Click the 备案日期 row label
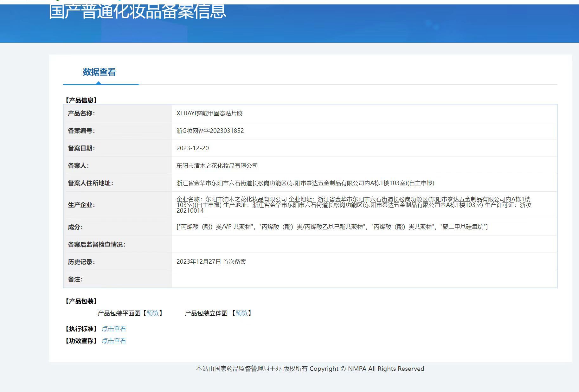This screenshot has width=579, height=392. (x=81, y=148)
